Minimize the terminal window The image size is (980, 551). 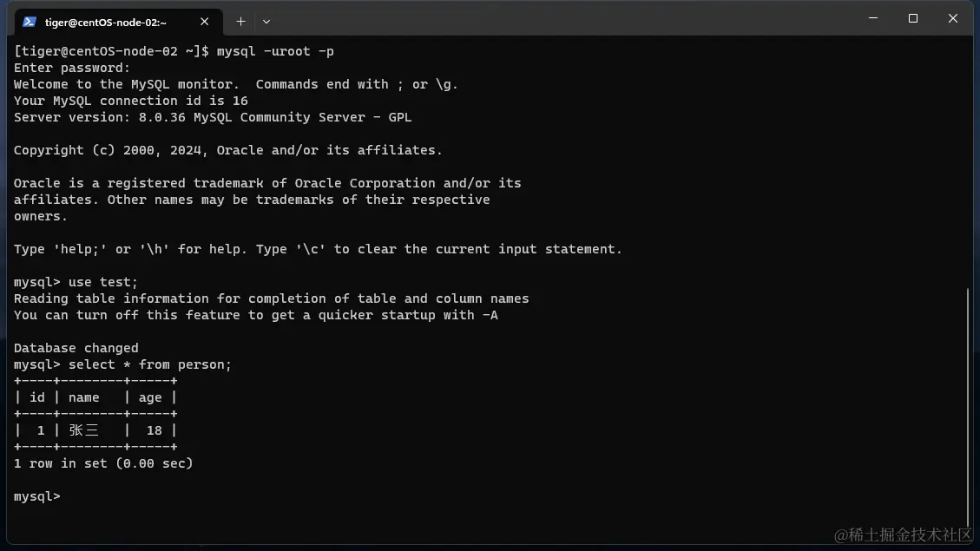click(x=873, y=18)
